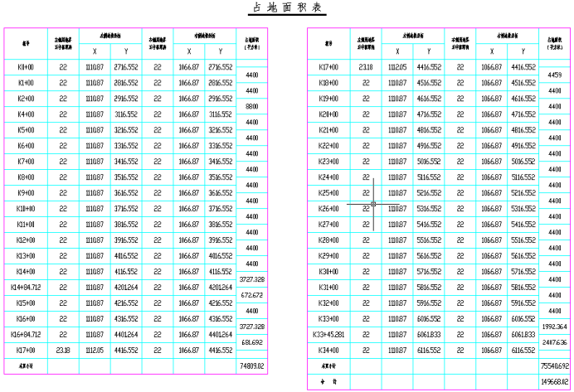This screenshot has height=392, width=574.
Task: Select station label K14+00
Action: (x=26, y=272)
